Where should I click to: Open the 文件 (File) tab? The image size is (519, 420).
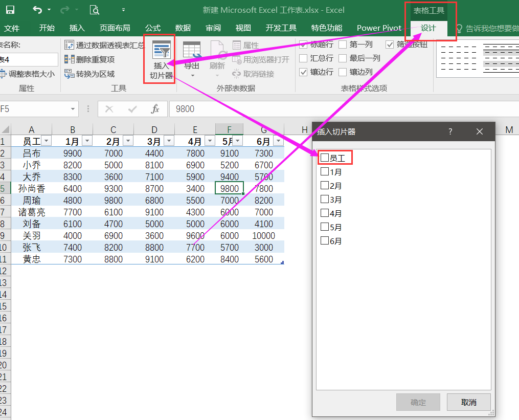tap(11, 29)
